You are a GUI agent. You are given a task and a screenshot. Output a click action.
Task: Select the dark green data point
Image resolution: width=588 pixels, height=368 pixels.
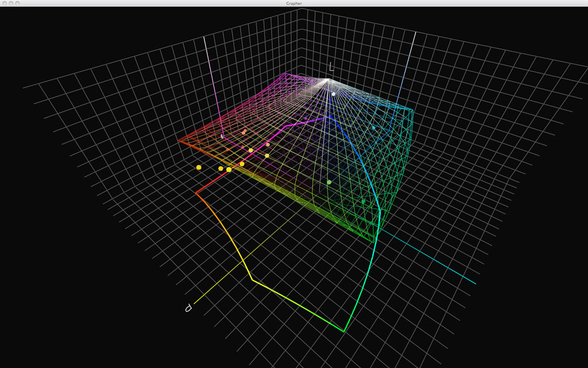(x=363, y=202)
